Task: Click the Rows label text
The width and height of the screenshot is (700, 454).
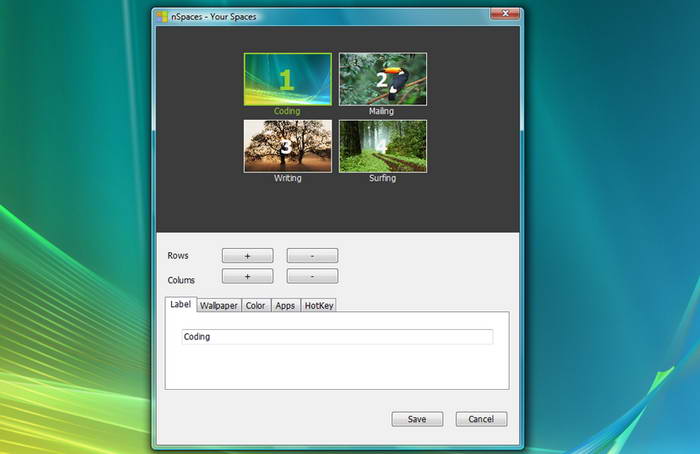Action: click(x=178, y=256)
